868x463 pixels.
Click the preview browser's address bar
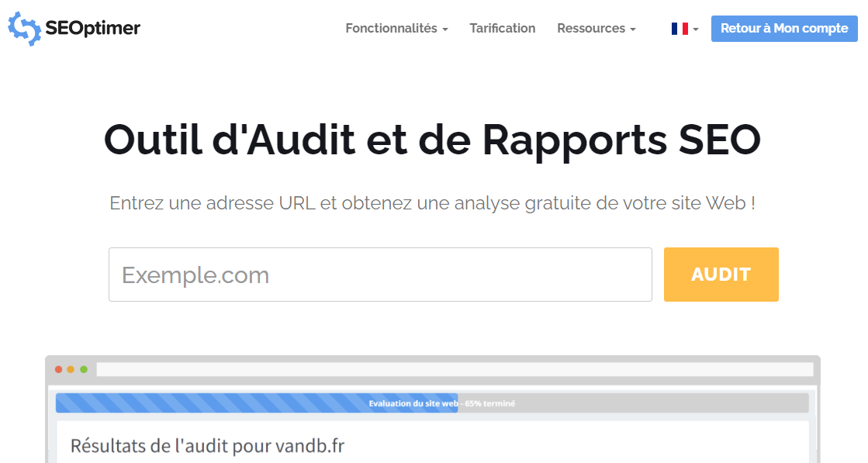(454, 369)
